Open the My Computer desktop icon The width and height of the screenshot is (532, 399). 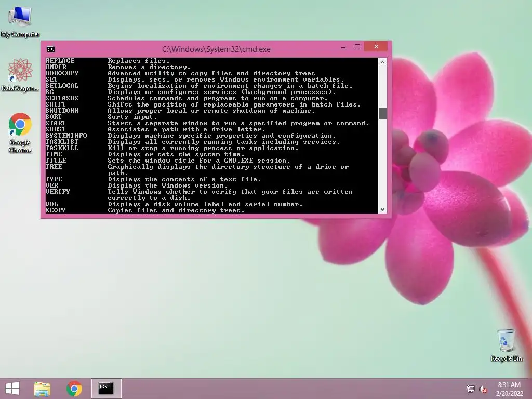[x=20, y=22]
